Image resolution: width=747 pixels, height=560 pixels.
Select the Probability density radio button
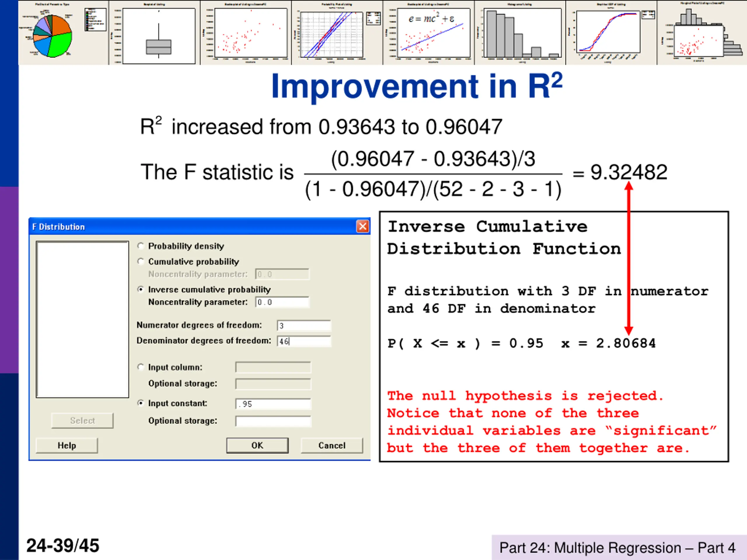(x=140, y=246)
